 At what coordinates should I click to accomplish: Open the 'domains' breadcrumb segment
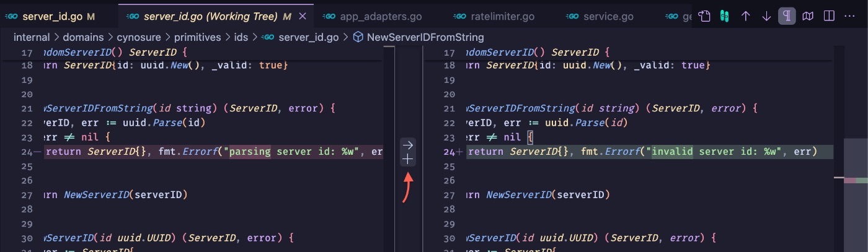82,37
